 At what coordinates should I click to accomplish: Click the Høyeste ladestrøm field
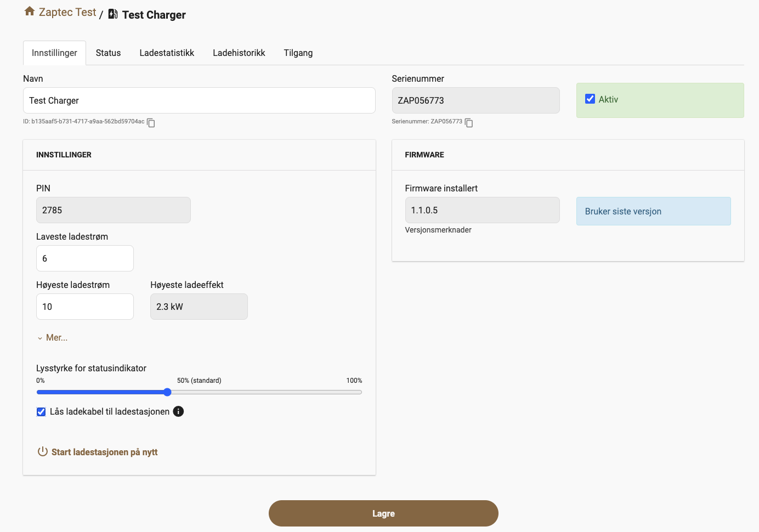point(85,307)
